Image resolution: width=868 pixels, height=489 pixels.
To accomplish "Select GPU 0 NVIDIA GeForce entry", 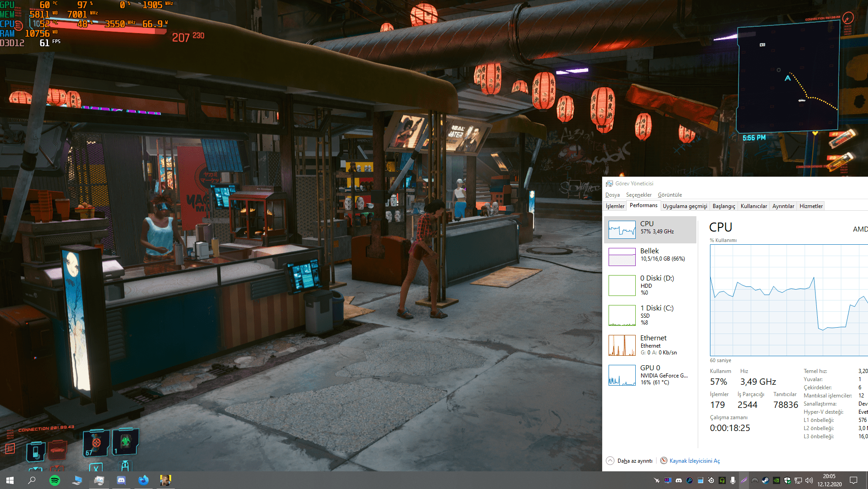I will 650,375.
